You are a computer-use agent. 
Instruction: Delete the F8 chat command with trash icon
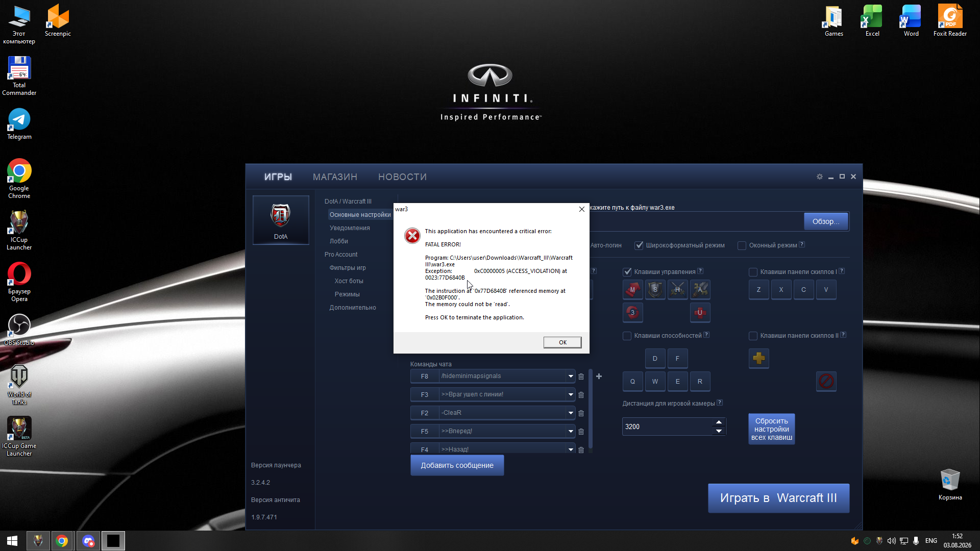(x=581, y=377)
